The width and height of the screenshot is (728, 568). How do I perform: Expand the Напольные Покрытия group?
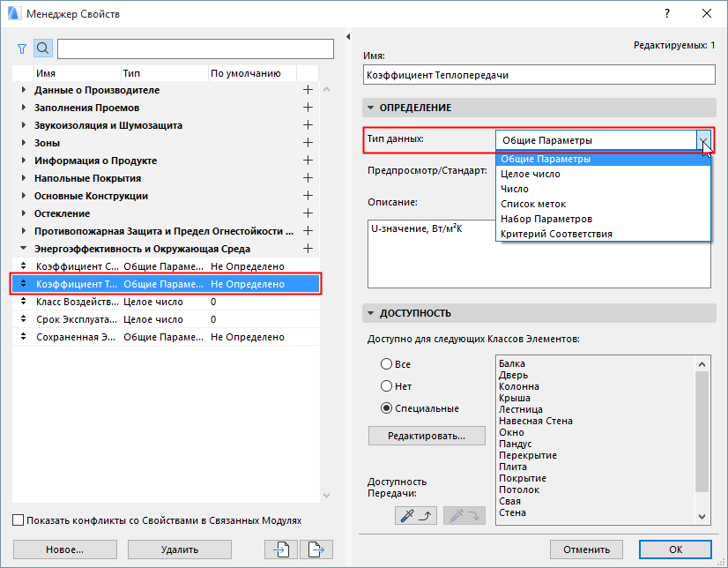23,178
